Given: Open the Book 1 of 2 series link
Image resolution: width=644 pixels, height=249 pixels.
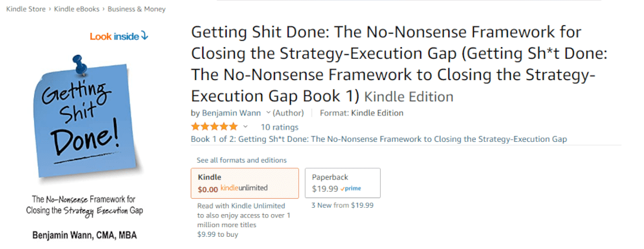Looking at the screenshot, I should point(379,139).
